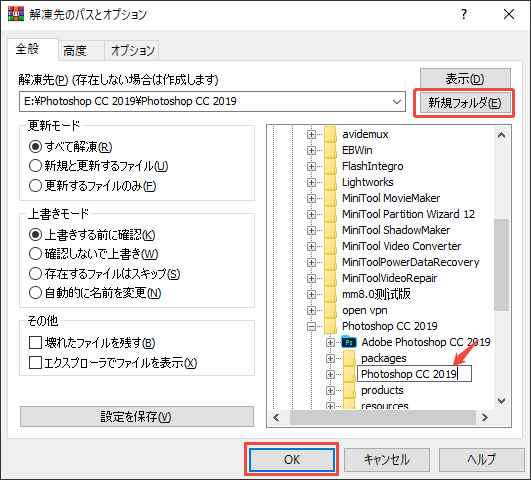Click the MiniTool ShadowMaker folder icon
Viewport: 531px width, 480px height.
coord(330,230)
